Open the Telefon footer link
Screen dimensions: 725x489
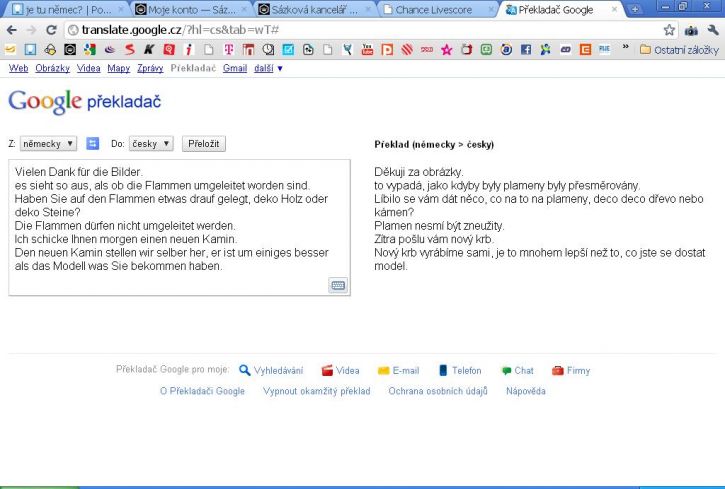(460, 370)
